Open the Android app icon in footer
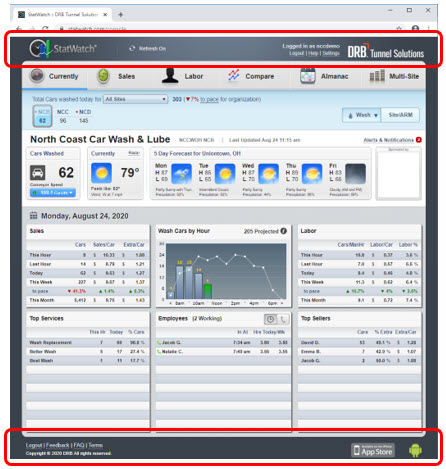Viewport: 446px width, 469px height. 415,450
